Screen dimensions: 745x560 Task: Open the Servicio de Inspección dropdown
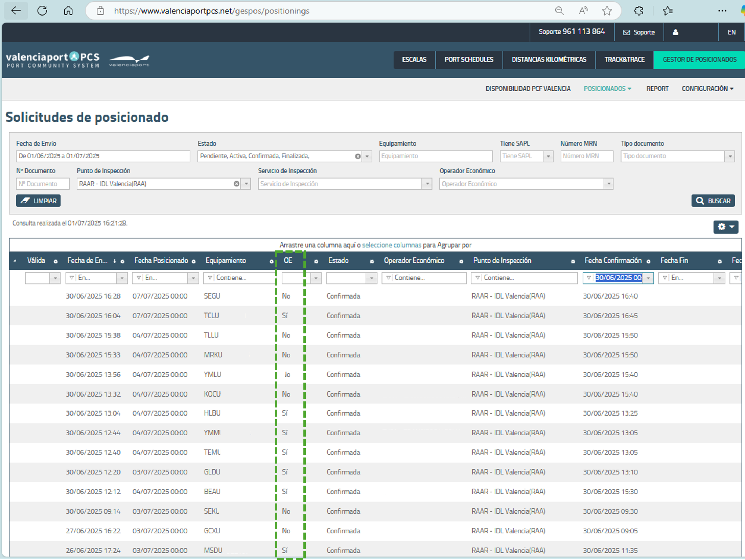427,184
